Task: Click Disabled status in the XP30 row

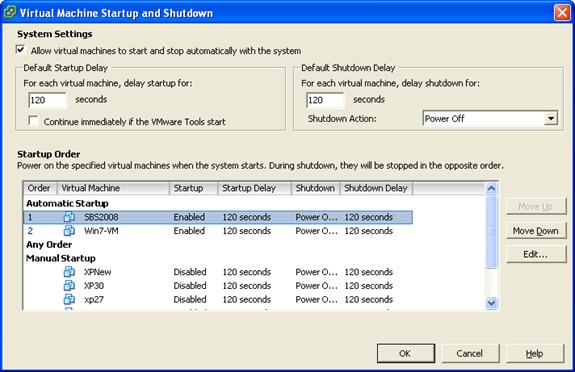Action: (190, 286)
